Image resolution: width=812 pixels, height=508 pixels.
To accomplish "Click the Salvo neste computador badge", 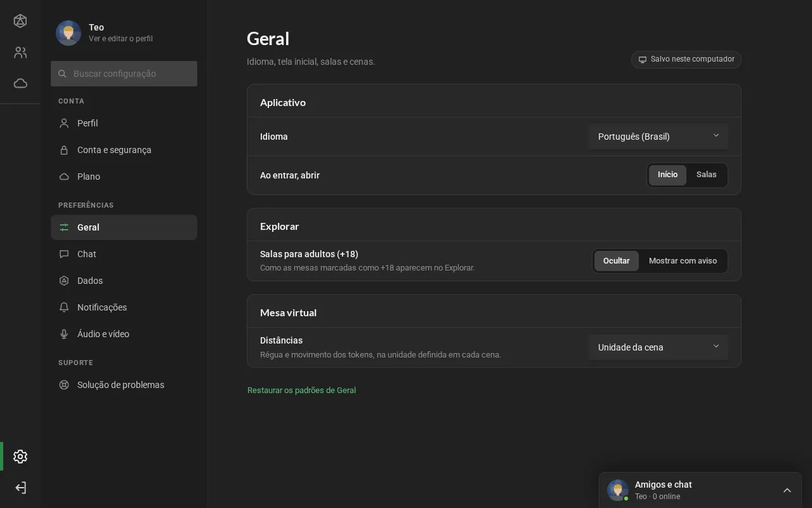I will [x=686, y=59].
